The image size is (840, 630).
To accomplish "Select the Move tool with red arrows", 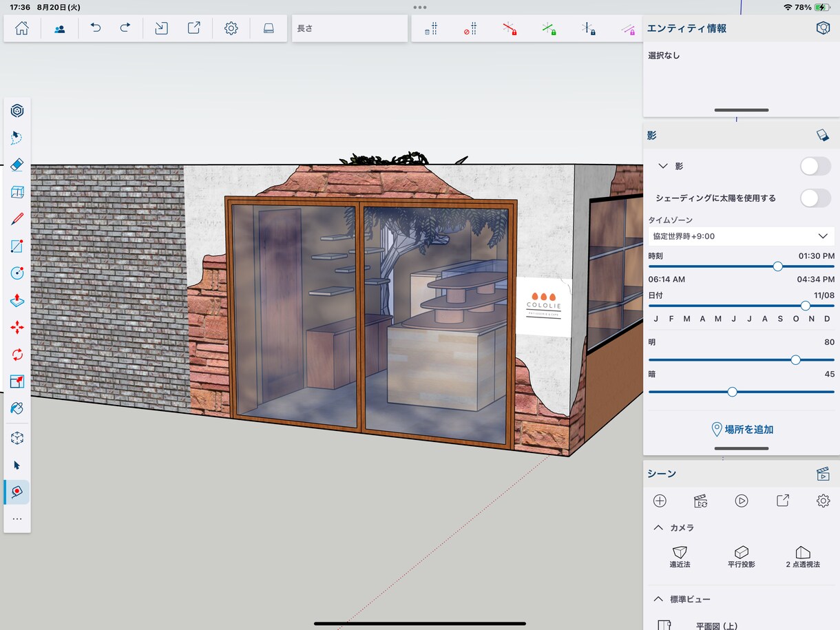I will pos(17,328).
